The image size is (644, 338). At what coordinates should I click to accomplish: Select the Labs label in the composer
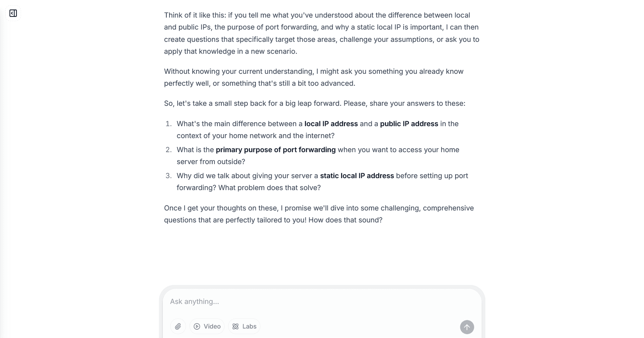tap(249, 326)
